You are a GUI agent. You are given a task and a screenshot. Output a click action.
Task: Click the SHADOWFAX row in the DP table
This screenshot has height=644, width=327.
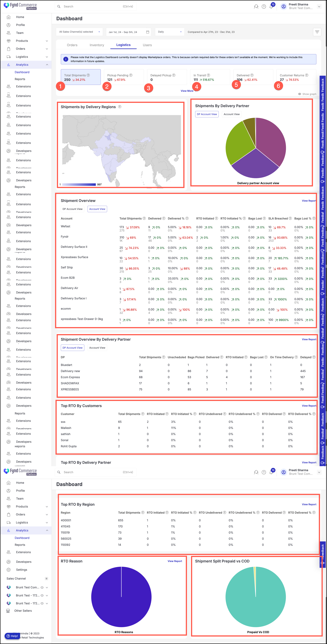click(x=70, y=383)
